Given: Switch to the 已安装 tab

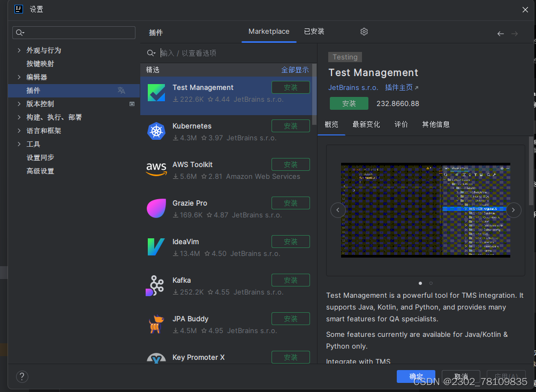Looking at the screenshot, I should pyautogui.click(x=314, y=32).
